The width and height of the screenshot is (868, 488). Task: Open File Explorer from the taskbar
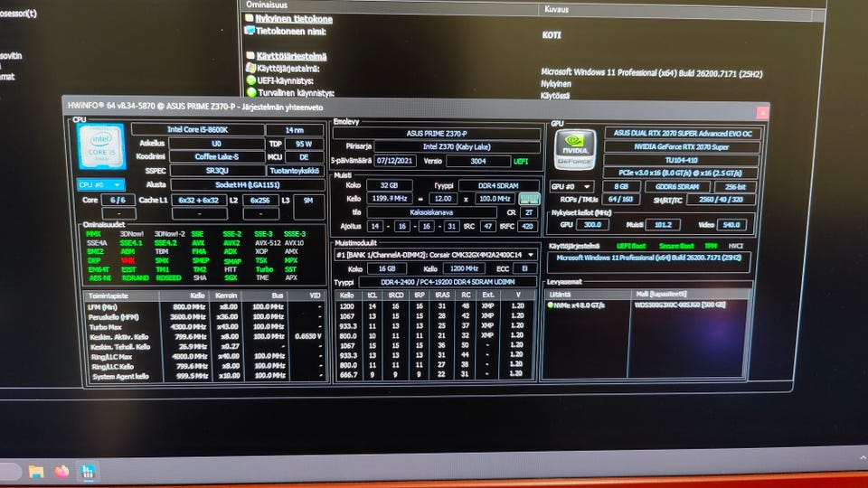36,472
